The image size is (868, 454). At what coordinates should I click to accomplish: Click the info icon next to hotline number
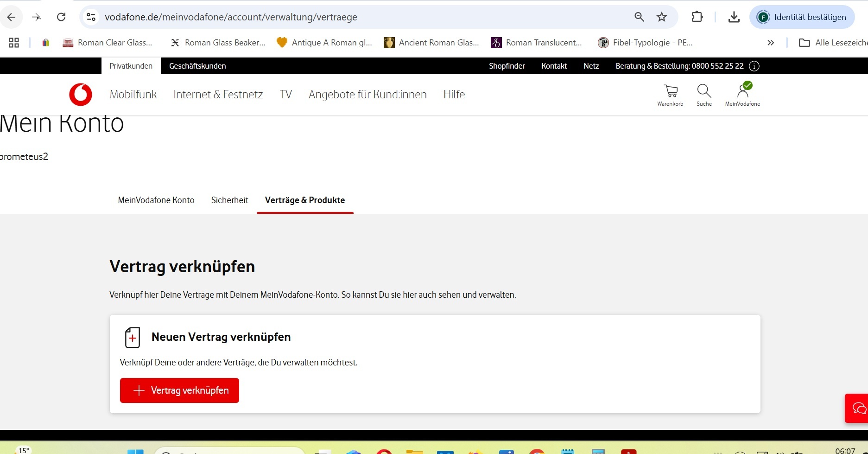pyautogui.click(x=754, y=66)
